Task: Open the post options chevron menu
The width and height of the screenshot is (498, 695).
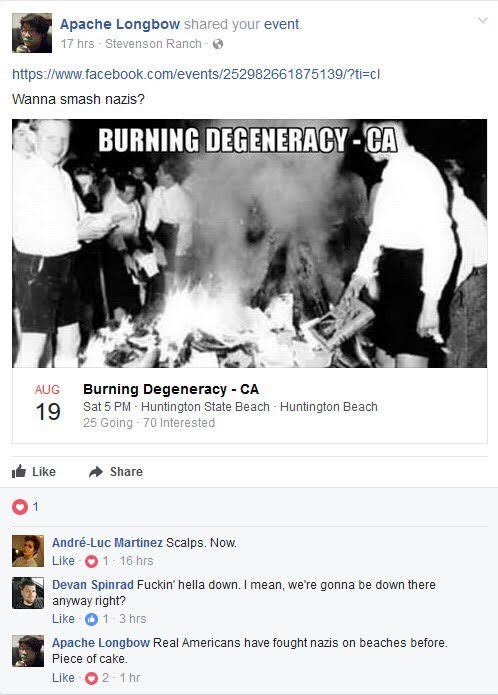Action: [x=482, y=20]
